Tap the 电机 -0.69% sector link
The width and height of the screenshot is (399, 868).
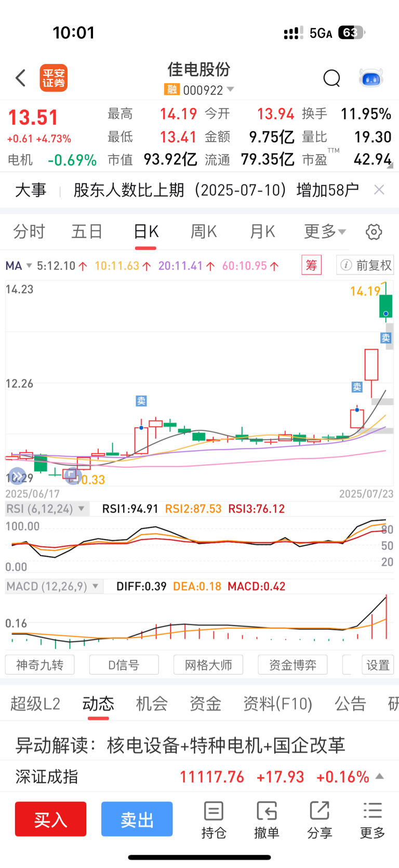(x=52, y=160)
